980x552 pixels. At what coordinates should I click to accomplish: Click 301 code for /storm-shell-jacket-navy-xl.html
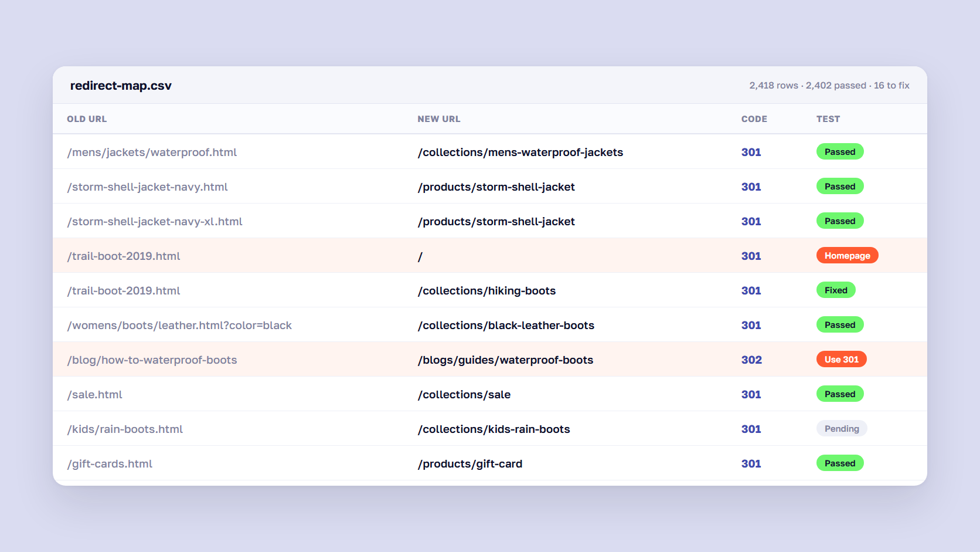[x=751, y=222]
